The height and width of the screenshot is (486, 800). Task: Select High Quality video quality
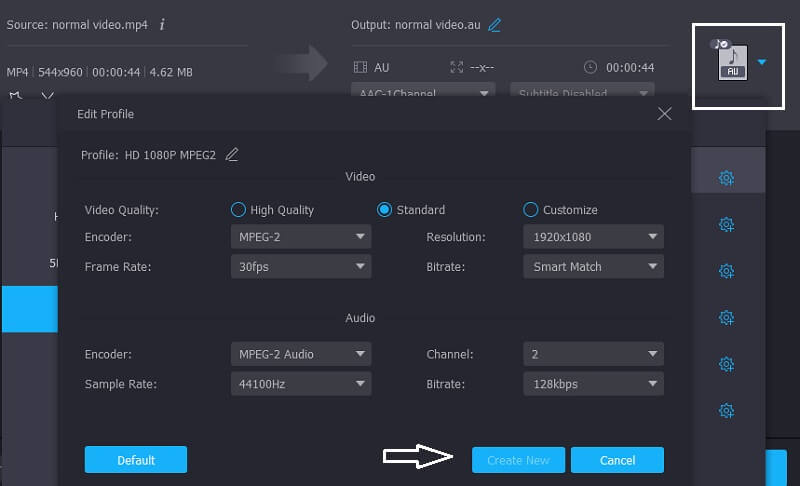[x=272, y=210]
